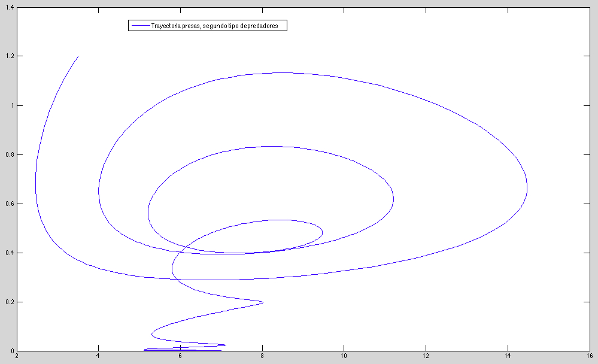This screenshot has height=364, width=598.
Task: Click the right tip of the innermost loop
Action: [323, 232]
